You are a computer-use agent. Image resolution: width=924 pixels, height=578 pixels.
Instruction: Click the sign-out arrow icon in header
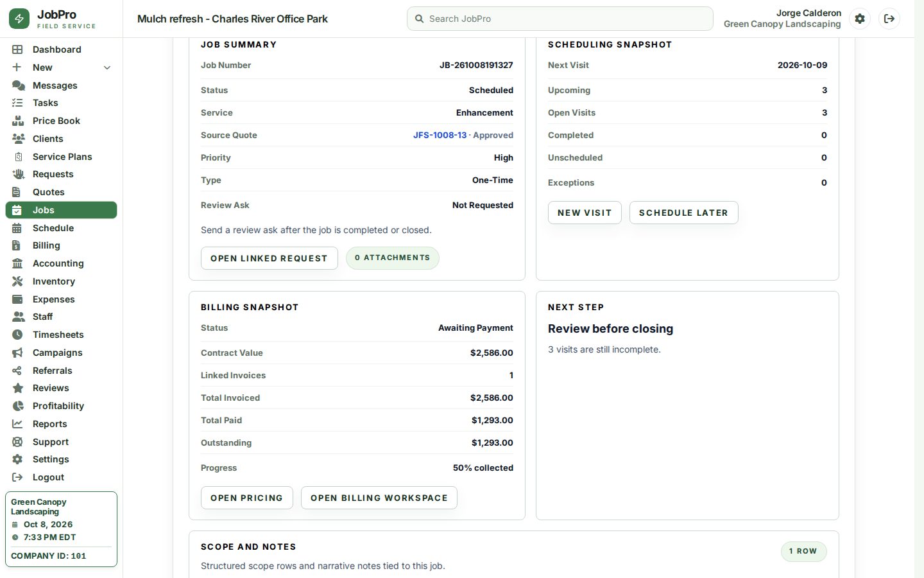pyautogui.click(x=889, y=19)
